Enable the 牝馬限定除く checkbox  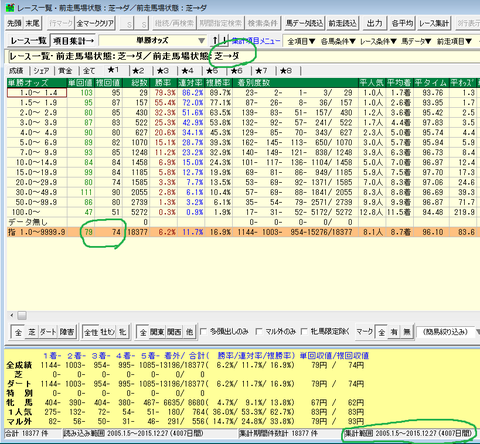coord(304,332)
